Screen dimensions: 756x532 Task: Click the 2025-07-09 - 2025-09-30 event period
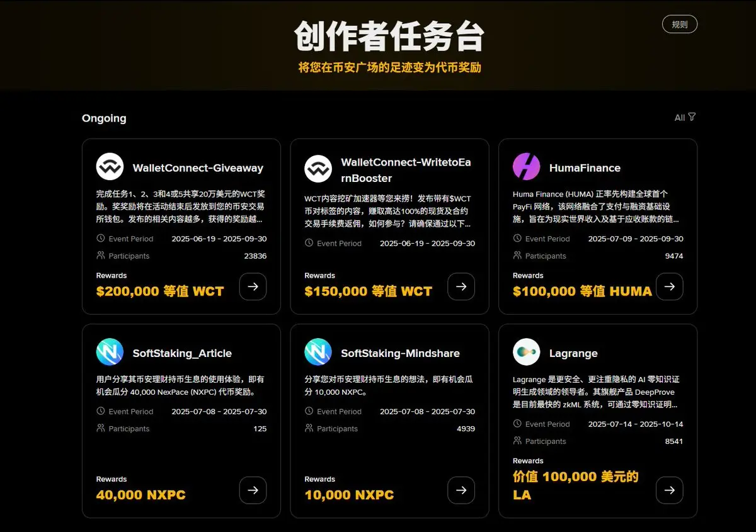coord(636,239)
